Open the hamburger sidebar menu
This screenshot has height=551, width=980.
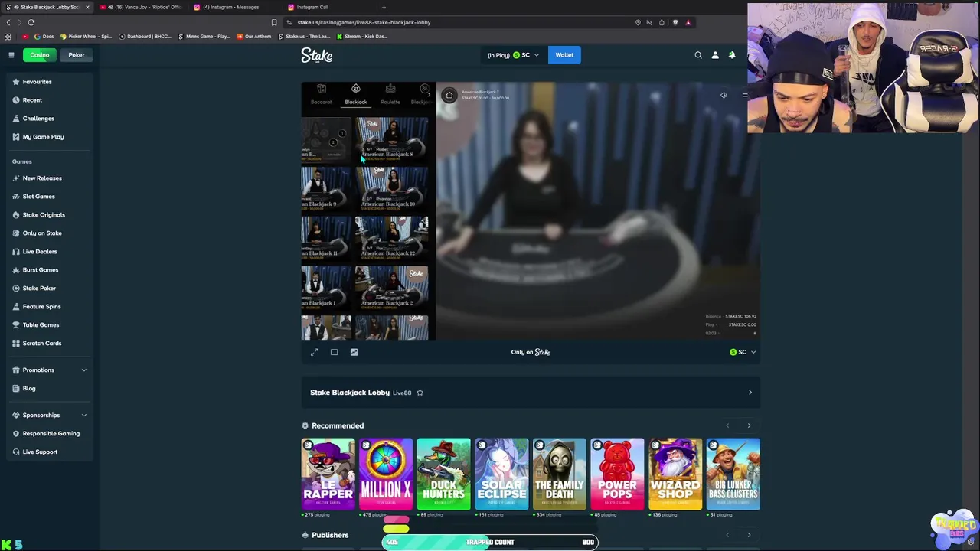(x=11, y=55)
